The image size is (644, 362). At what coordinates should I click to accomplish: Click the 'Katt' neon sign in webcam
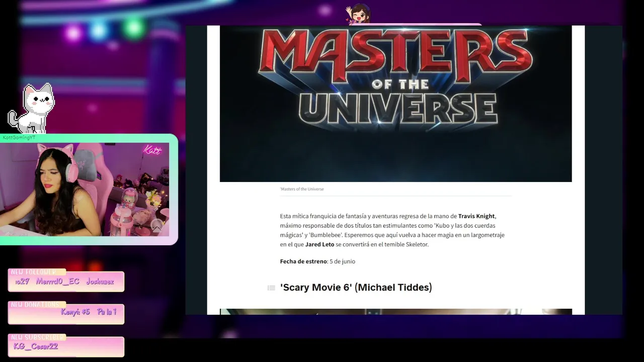point(152,150)
